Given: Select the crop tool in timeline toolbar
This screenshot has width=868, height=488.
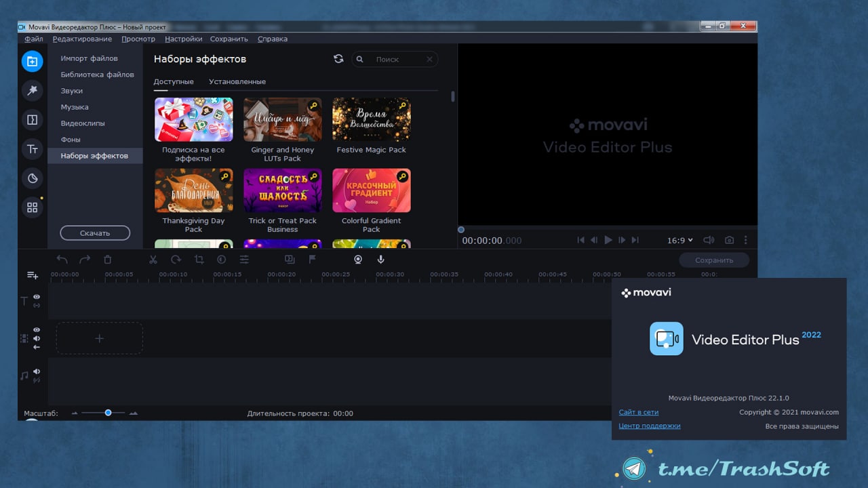Looking at the screenshot, I should point(199,260).
